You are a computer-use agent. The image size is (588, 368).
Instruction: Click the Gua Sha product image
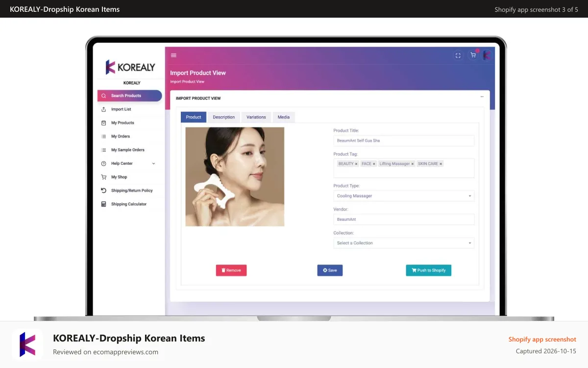[235, 177]
